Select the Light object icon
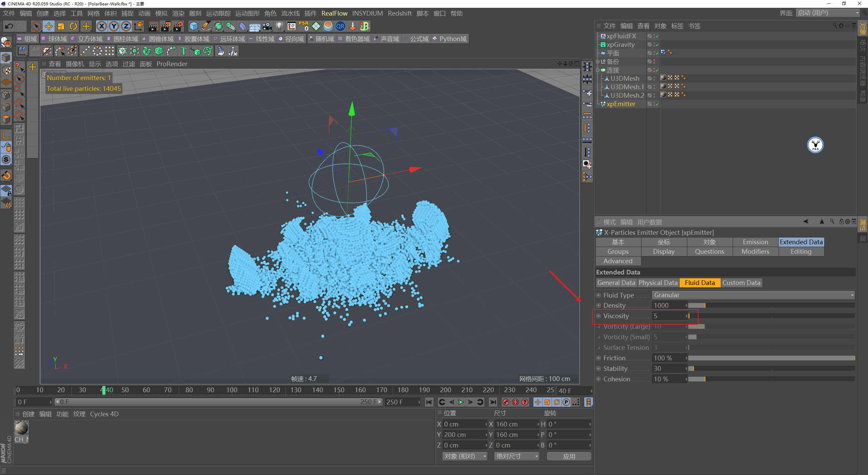This screenshot has width=868, height=475. click(279, 26)
